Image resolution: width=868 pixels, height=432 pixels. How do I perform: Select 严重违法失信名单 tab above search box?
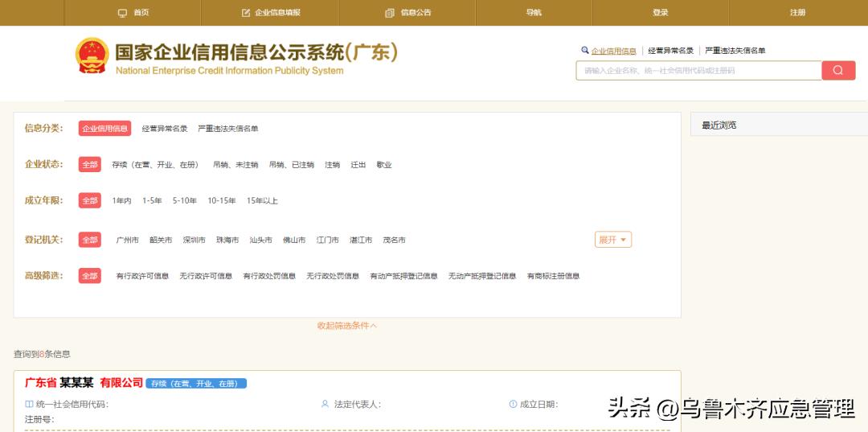point(735,51)
